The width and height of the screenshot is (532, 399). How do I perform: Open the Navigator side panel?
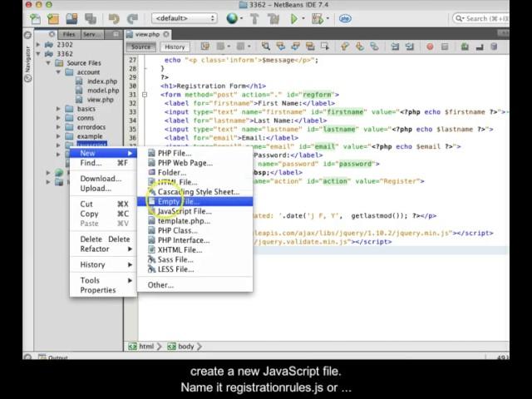pyautogui.click(x=28, y=64)
